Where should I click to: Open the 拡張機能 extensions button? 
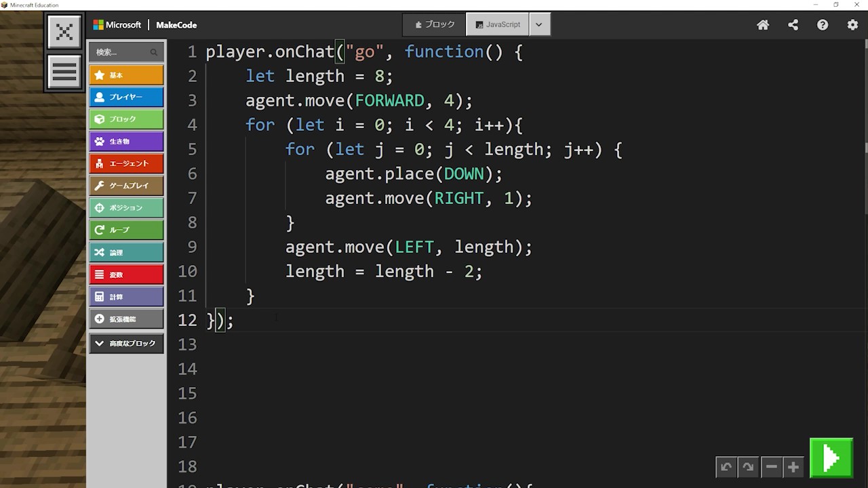click(126, 319)
